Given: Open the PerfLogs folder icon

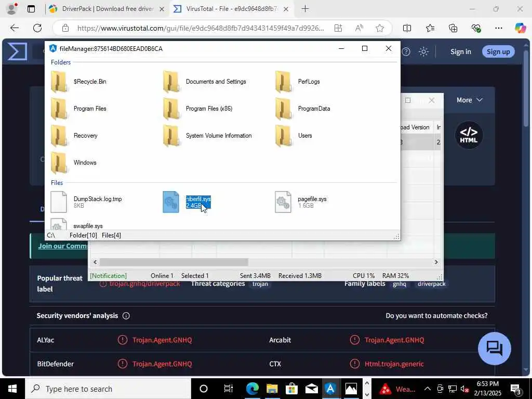Looking at the screenshot, I should click(283, 82).
